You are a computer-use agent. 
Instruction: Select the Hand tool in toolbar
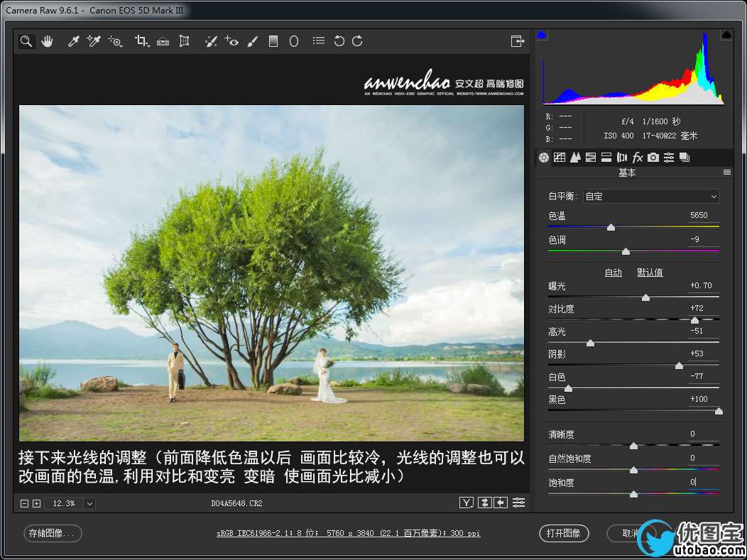pos(47,41)
